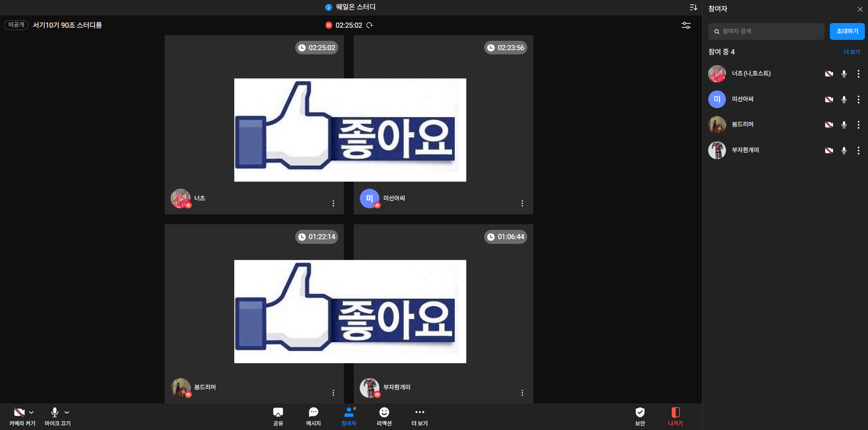
Task: Click 봄드리머 avatar in participant list
Action: point(717,125)
